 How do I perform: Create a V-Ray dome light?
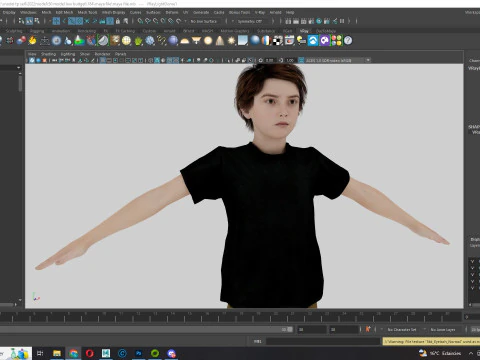tap(184, 41)
